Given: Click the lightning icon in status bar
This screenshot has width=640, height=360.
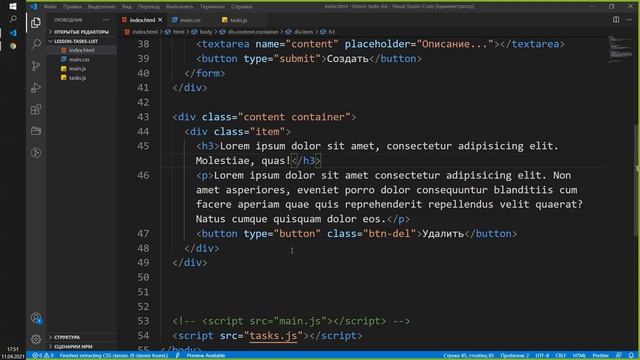Looking at the screenshot, I should [x=178, y=356].
